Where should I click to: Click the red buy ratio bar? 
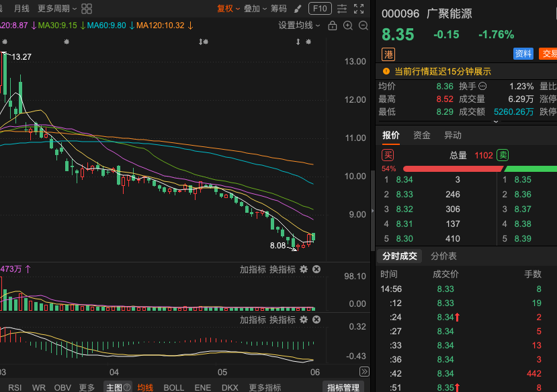click(x=453, y=169)
